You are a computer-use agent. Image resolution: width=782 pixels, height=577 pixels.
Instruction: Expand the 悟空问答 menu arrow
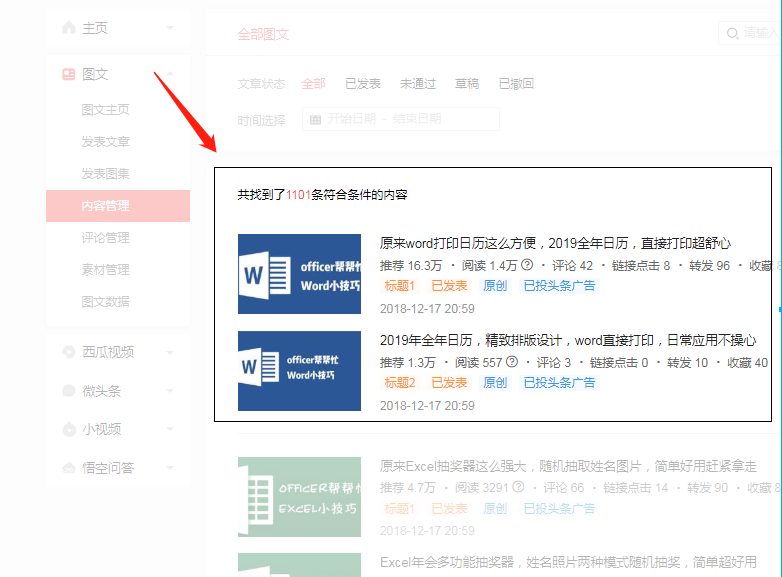pos(170,468)
